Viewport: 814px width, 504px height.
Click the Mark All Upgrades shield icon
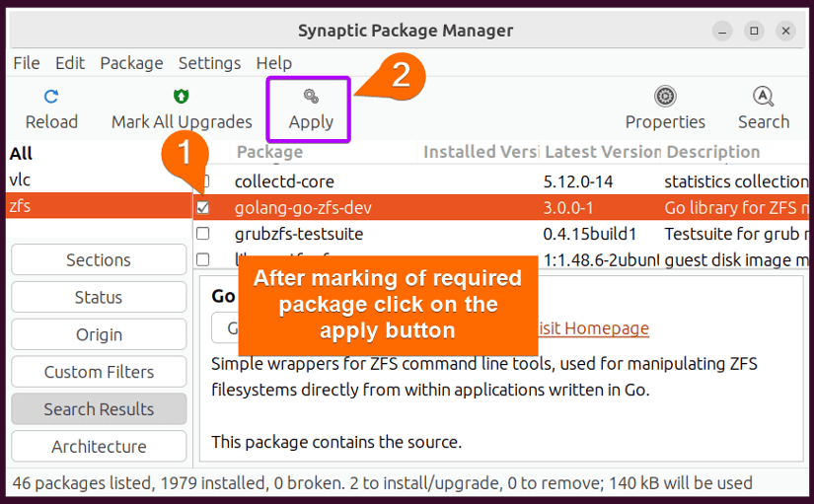pyautogui.click(x=182, y=96)
